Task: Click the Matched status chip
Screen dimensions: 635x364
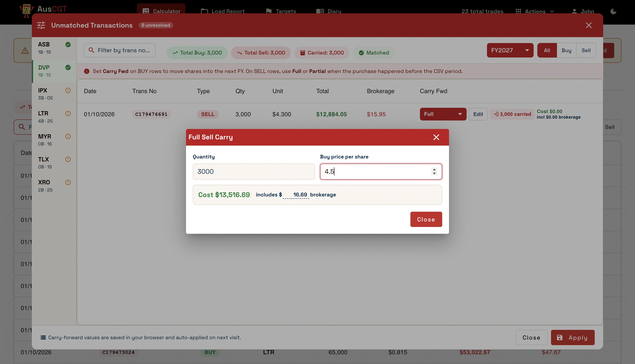Action: point(374,53)
